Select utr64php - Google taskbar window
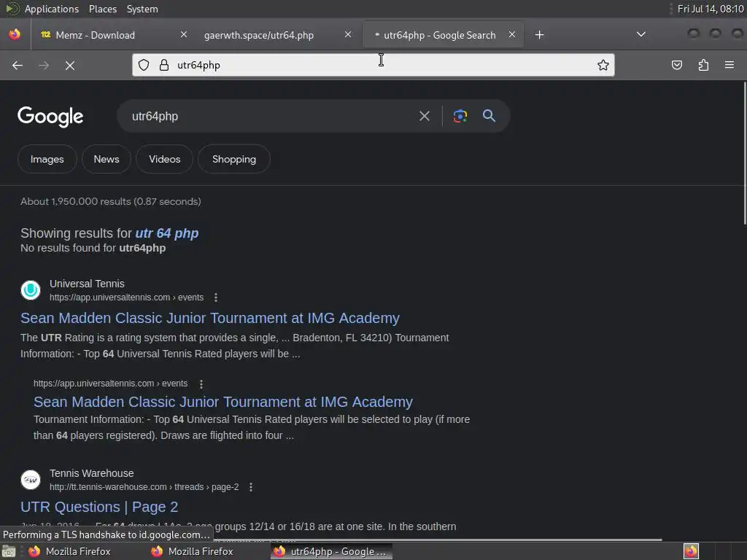This screenshot has height=560, width=747. pyautogui.click(x=332, y=551)
